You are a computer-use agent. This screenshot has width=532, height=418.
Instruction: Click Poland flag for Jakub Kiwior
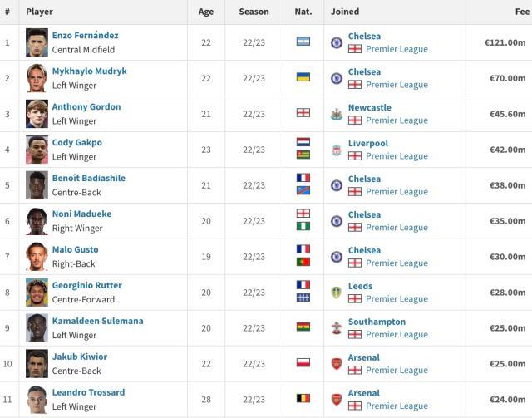coord(303,364)
